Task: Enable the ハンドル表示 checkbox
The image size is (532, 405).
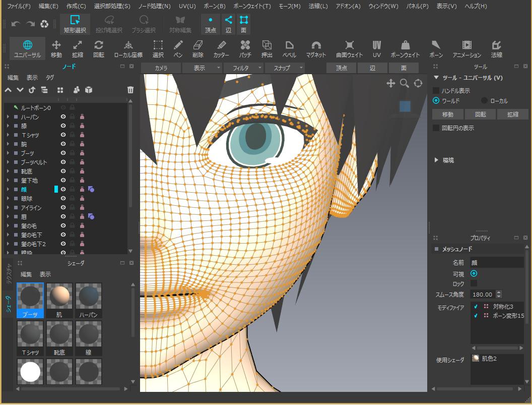Action: point(436,91)
